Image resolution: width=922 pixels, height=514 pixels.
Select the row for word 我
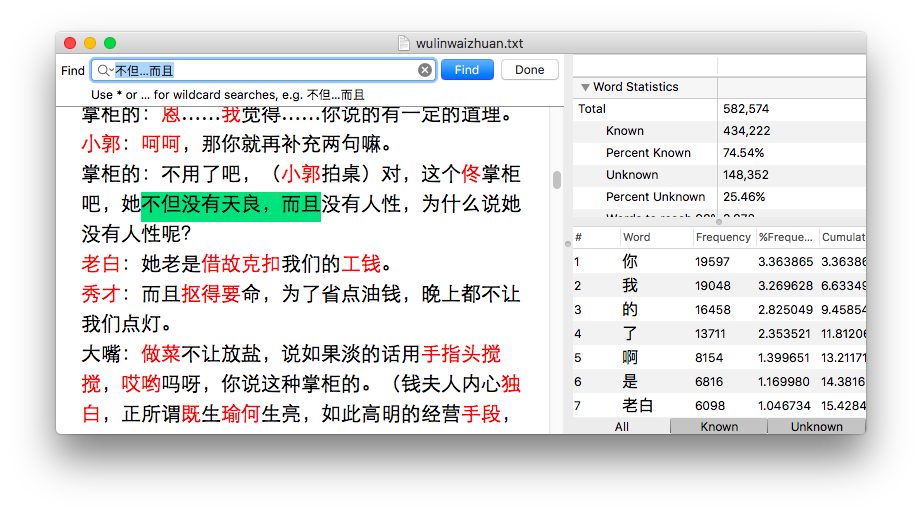[719, 286]
